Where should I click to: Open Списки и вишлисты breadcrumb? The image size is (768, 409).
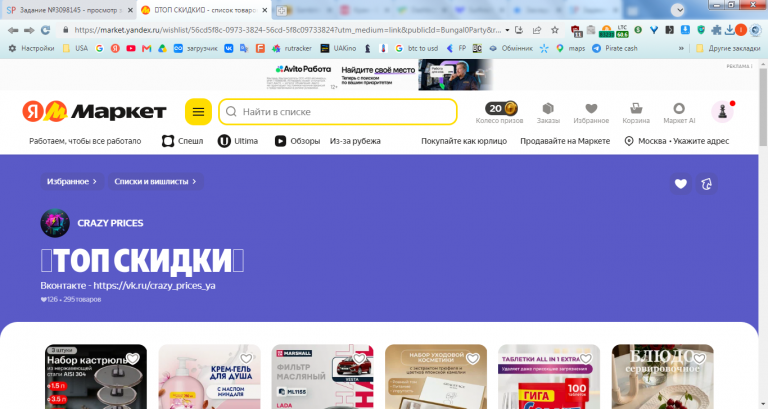155,182
